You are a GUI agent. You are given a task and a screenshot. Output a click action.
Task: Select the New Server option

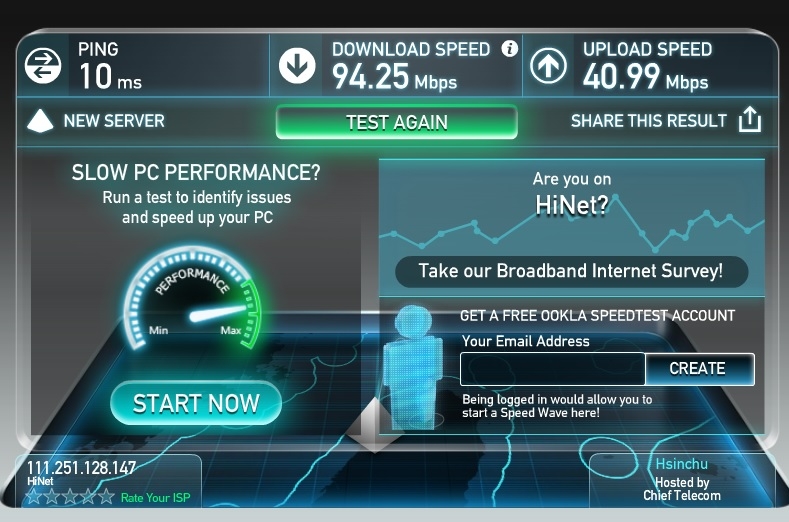pyautogui.click(x=114, y=121)
